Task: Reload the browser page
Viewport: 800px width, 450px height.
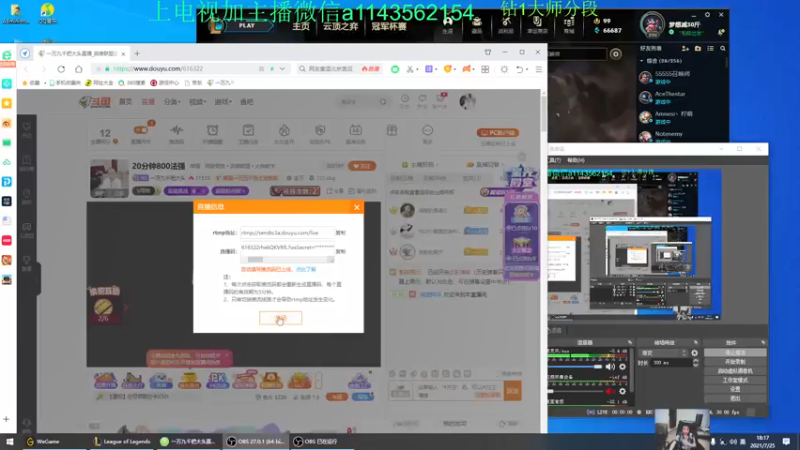Action: click(61, 69)
